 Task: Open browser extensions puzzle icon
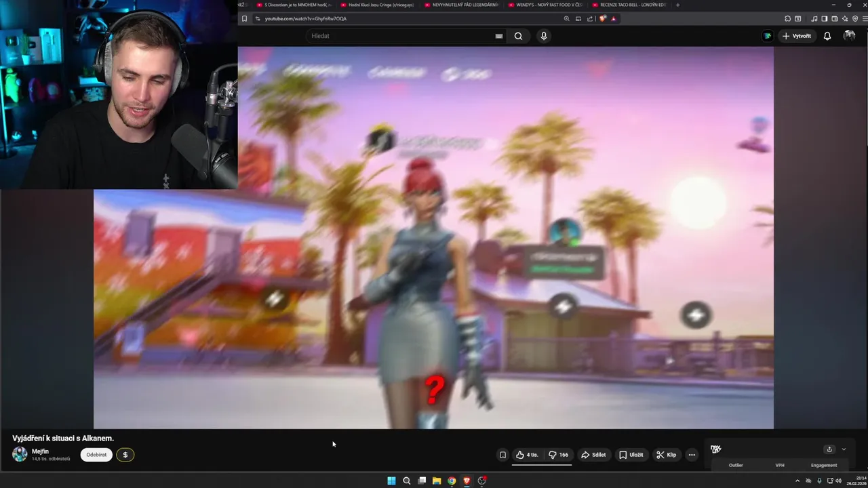coord(787,18)
